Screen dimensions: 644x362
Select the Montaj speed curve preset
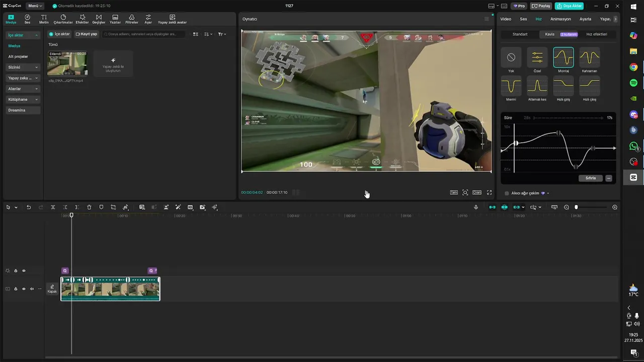click(x=563, y=60)
